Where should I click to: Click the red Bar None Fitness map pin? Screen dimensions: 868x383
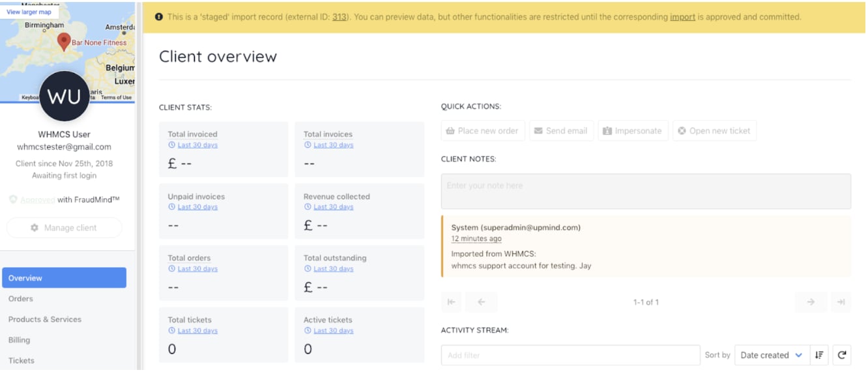[x=64, y=42]
